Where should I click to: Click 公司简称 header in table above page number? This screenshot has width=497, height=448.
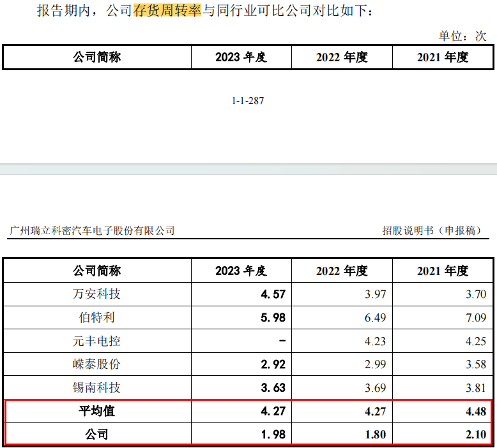[97, 57]
